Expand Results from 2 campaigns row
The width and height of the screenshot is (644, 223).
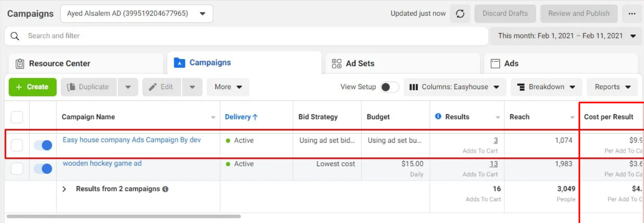point(64,189)
